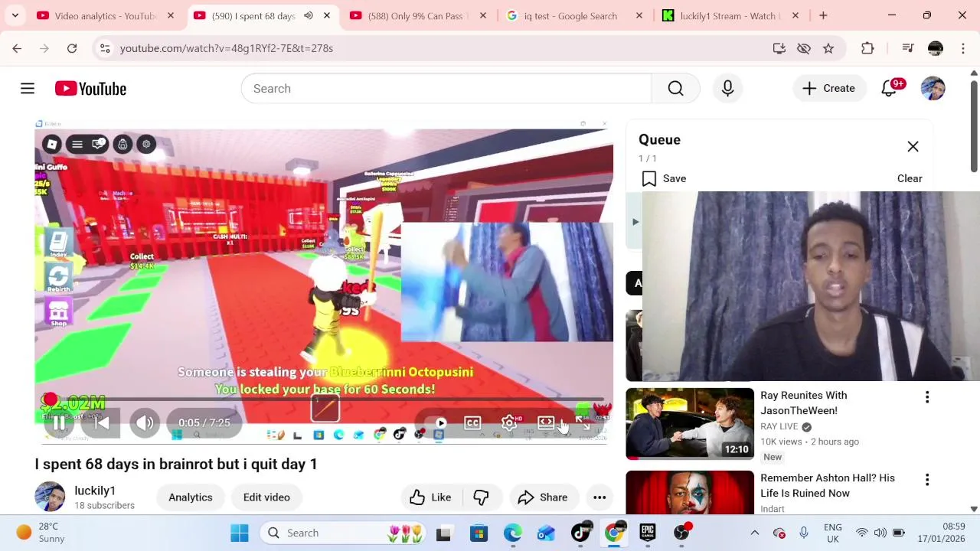Open tracking protection eye icon
Viewport: 980px width, 551px height.
pos(804,48)
